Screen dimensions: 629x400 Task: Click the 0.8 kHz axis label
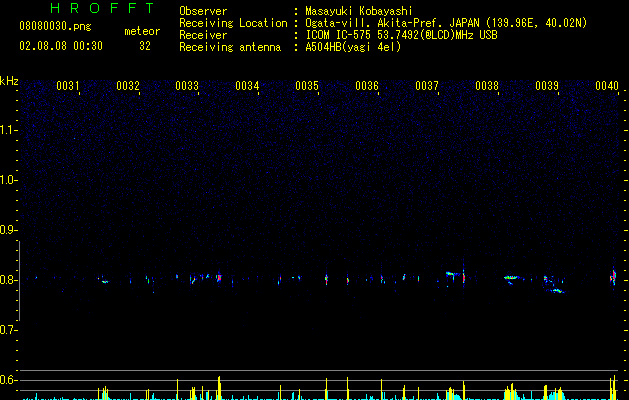pos(8,280)
